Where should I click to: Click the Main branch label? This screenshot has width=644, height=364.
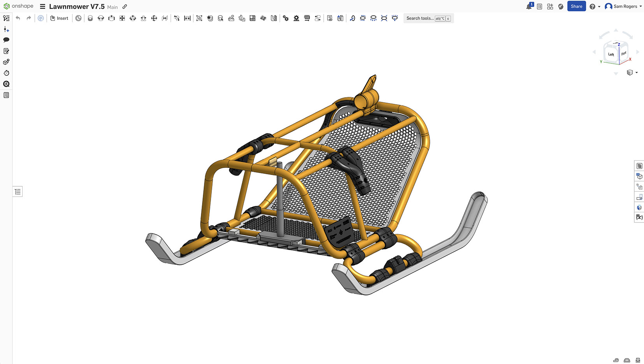point(113,7)
